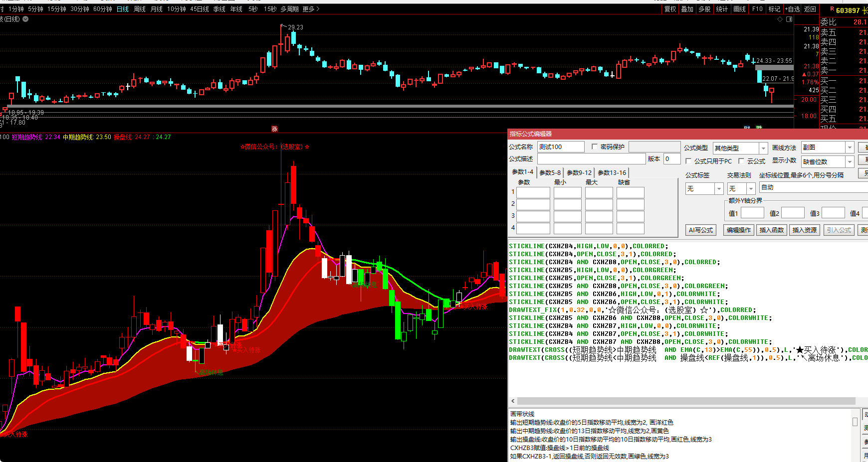Enable the 密码保护 checkbox
The width and height of the screenshot is (868, 462).
pos(595,147)
